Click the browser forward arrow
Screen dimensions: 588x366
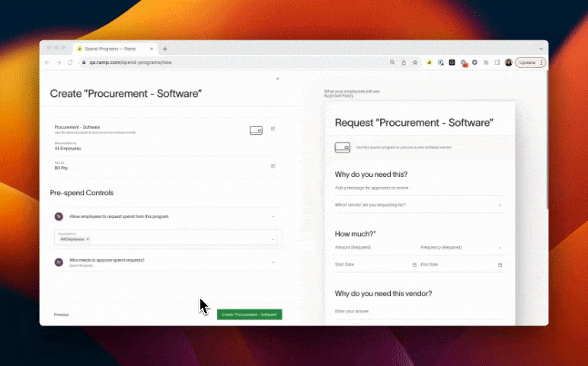[x=59, y=63]
